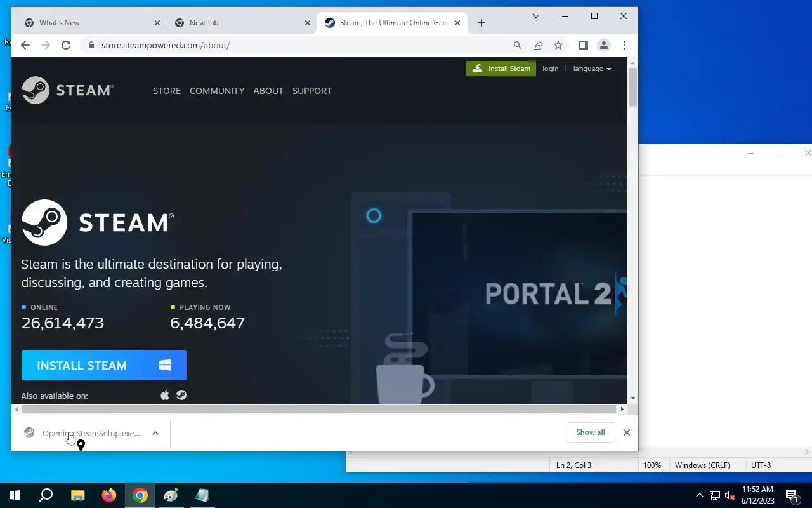Image resolution: width=812 pixels, height=508 pixels.
Task: Click the Chrome taskbar icon
Action: 140,495
